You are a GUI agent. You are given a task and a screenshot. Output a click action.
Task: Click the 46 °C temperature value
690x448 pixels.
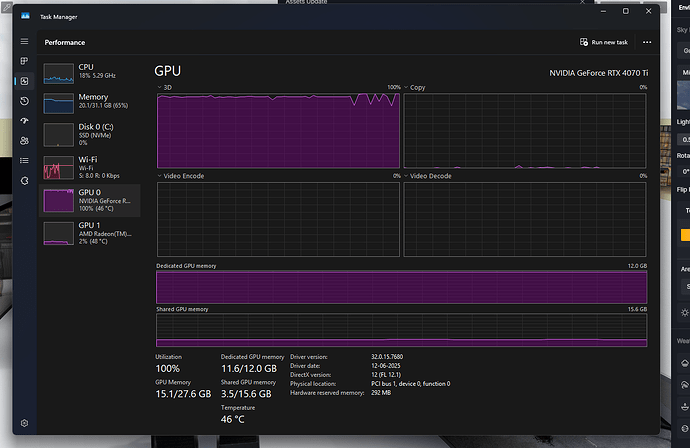tap(232, 419)
